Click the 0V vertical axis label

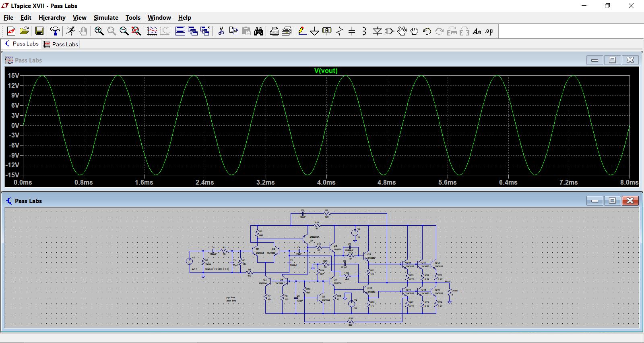(15, 125)
